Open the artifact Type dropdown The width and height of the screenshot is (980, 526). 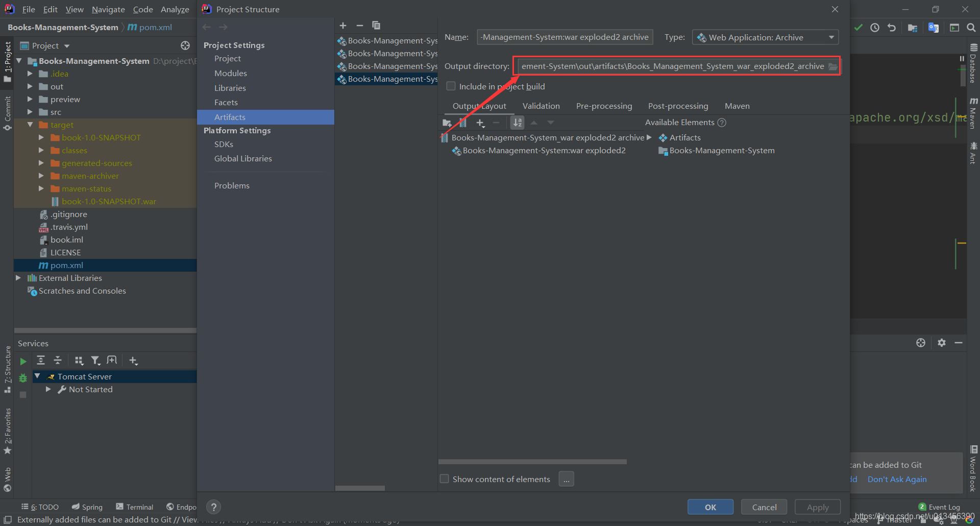(x=765, y=37)
